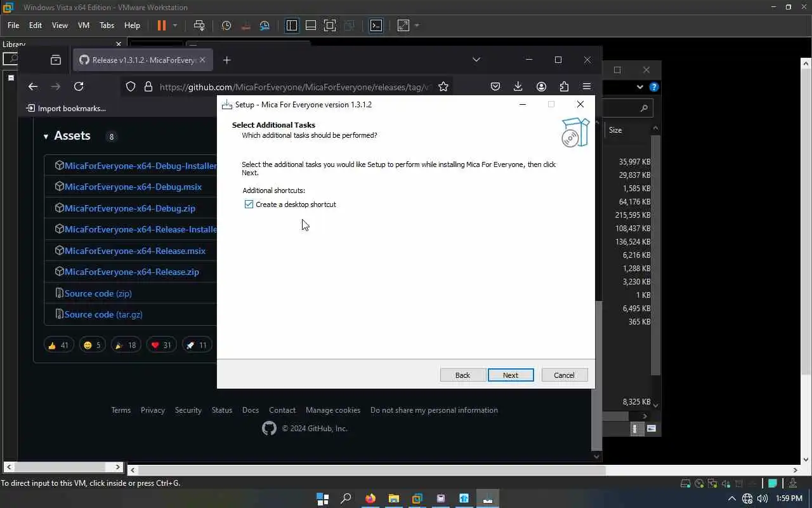Click the VMware stretch guest icon
This screenshot has height=508, width=812.
coord(403,25)
